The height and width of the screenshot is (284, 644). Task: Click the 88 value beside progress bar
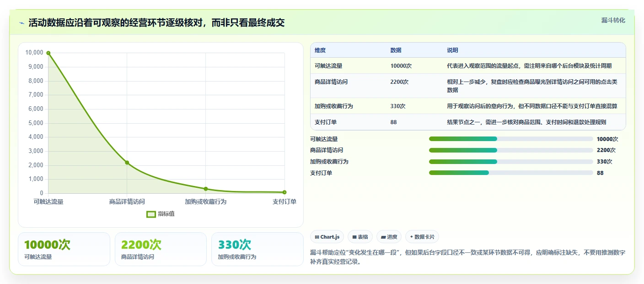click(600, 173)
